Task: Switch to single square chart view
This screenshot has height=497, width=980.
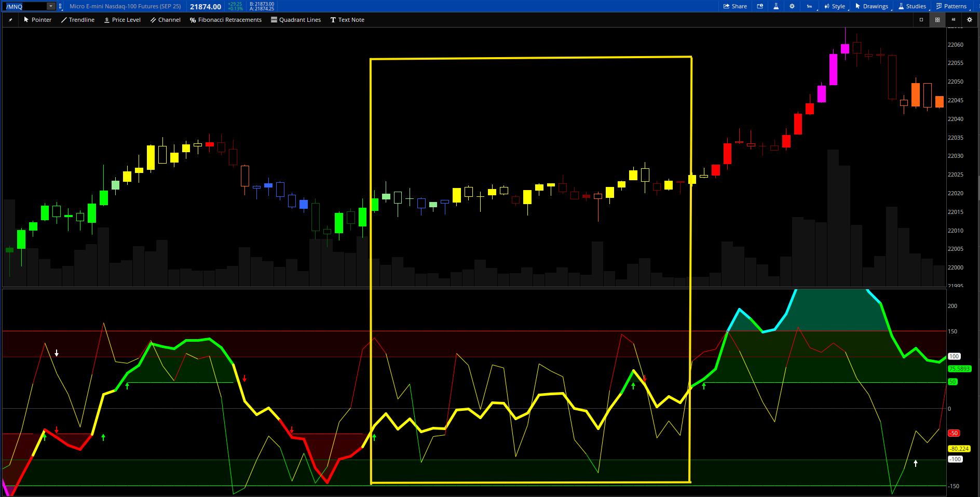Action: pyautogui.click(x=921, y=20)
